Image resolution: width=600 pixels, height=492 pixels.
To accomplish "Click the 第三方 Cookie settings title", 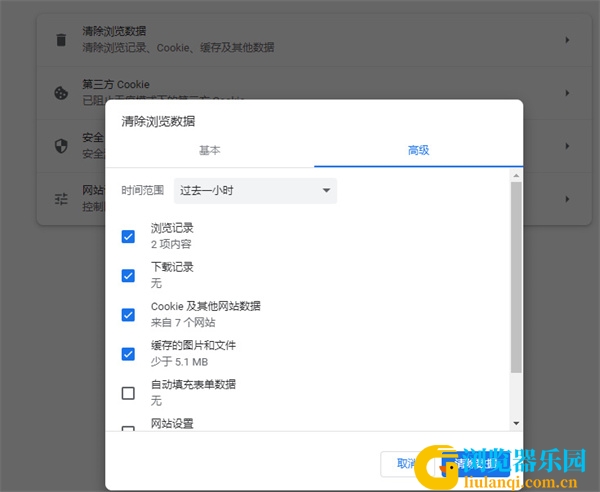I will 116,84.
